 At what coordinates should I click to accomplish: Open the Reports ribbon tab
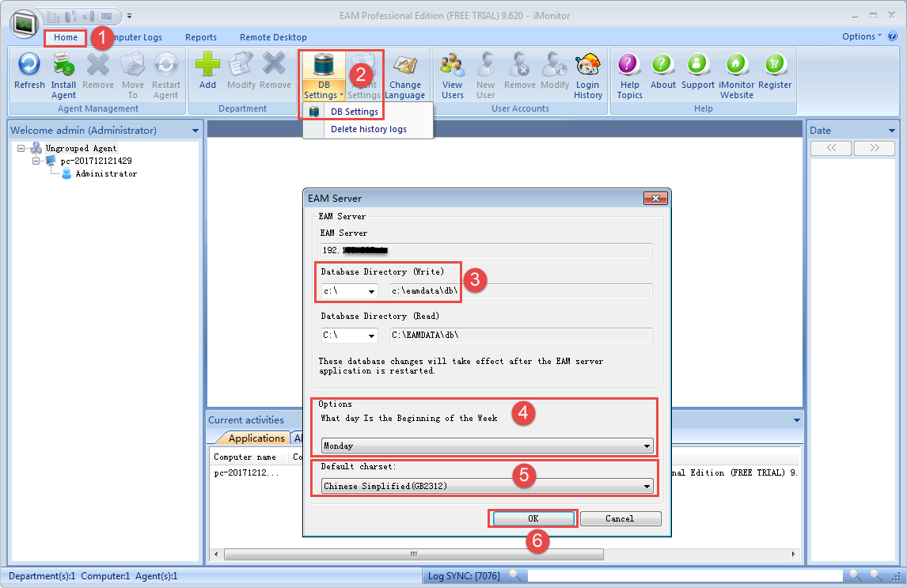pyautogui.click(x=201, y=37)
